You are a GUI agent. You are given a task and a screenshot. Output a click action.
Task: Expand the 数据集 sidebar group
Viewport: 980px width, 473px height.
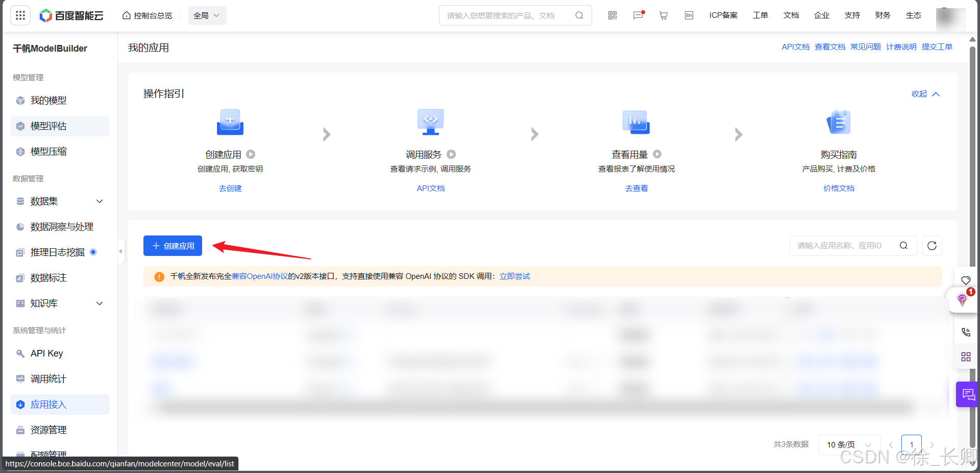60,201
